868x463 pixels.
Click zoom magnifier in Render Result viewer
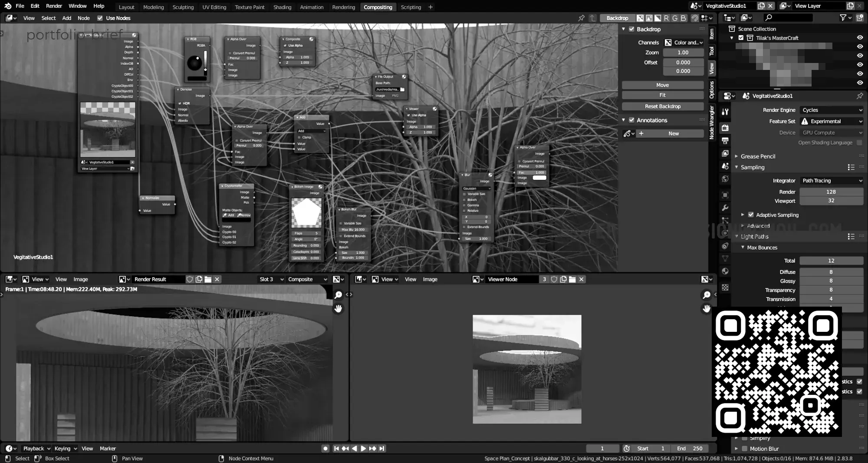point(338,295)
